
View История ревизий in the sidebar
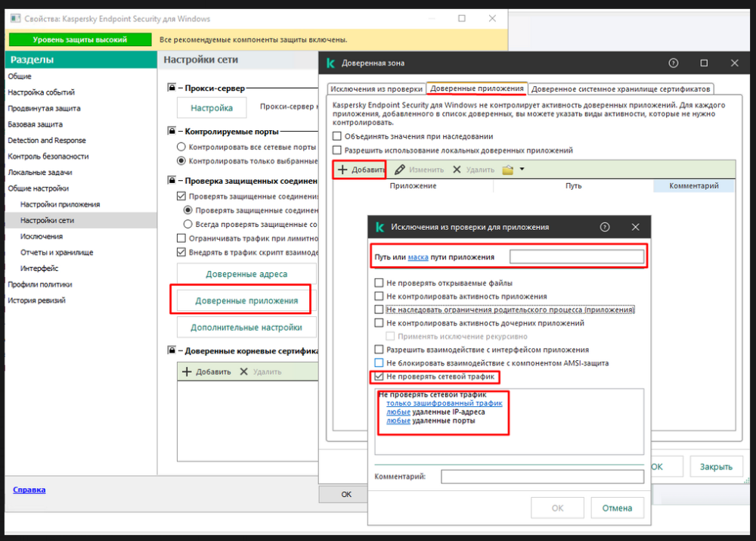[x=36, y=300]
